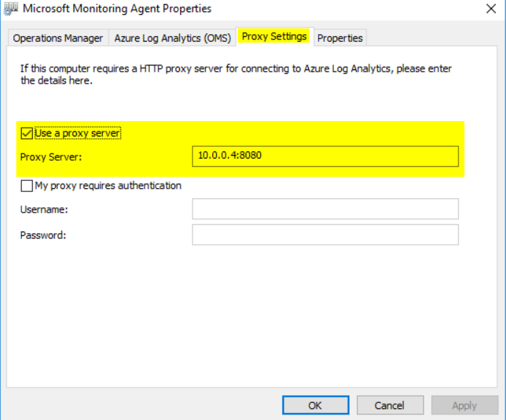Viewport: 506px width, 420px height.
Task: Click the Monitoring Agent icon in title bar
Action: pos(11,8)
